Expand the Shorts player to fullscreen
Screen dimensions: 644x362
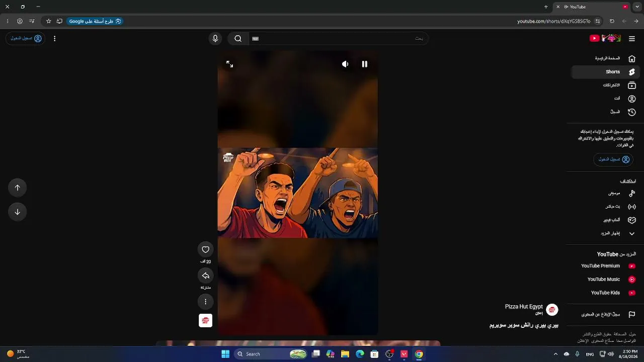tap(229, 64)
